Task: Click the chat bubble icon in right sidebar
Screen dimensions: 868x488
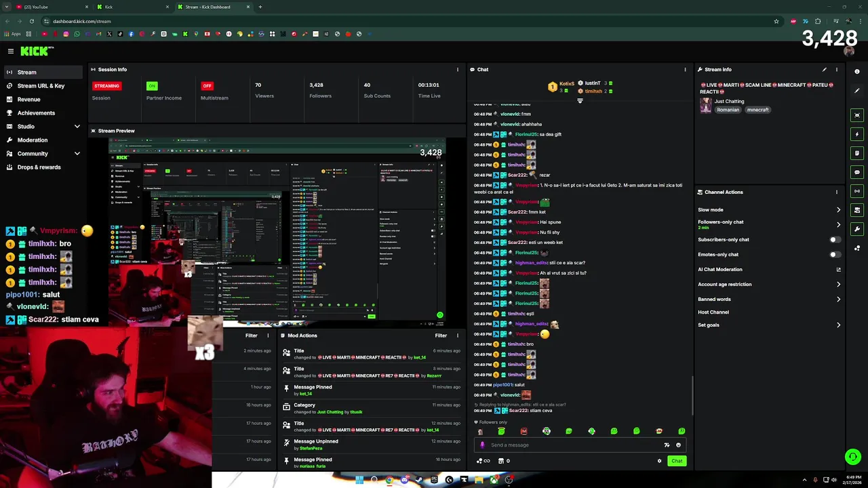Action: click(857, 172)
